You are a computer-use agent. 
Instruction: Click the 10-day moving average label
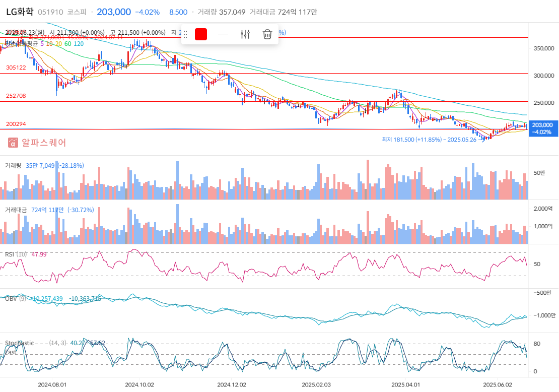pyautogui.click(x=49, y=44)
